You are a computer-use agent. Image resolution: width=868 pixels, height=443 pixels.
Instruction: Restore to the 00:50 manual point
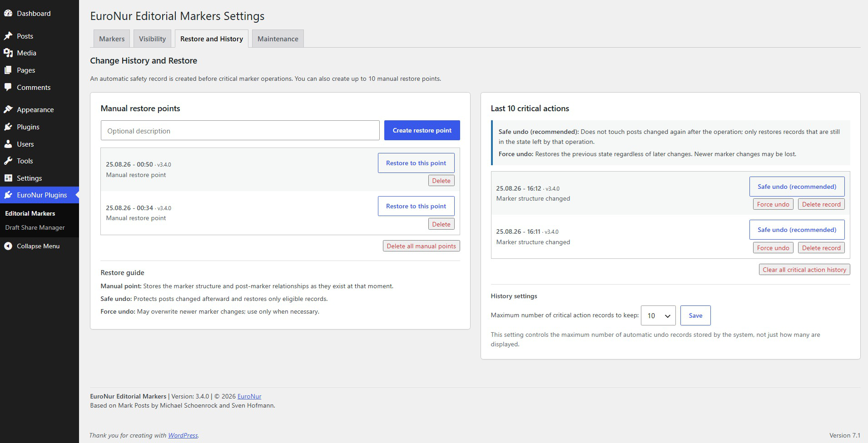(416, 163)
